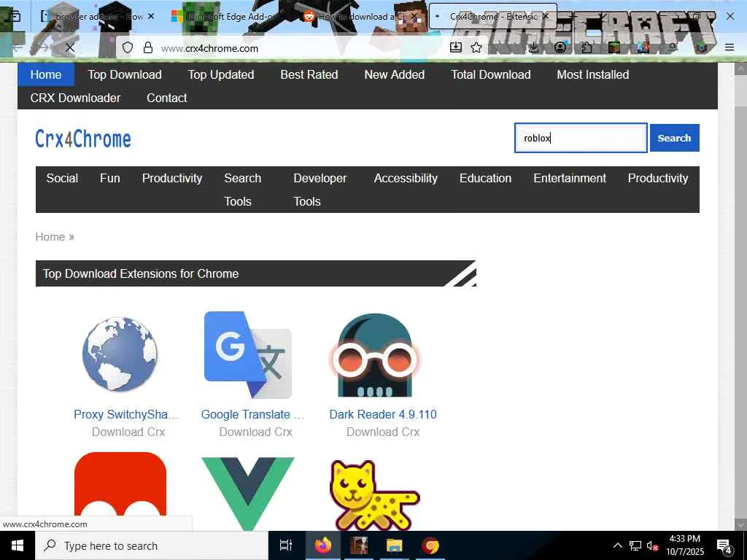This screenshot has height=560, width=747.
Task: Click the Home breadcrumb link
Action: click(50, 237)
